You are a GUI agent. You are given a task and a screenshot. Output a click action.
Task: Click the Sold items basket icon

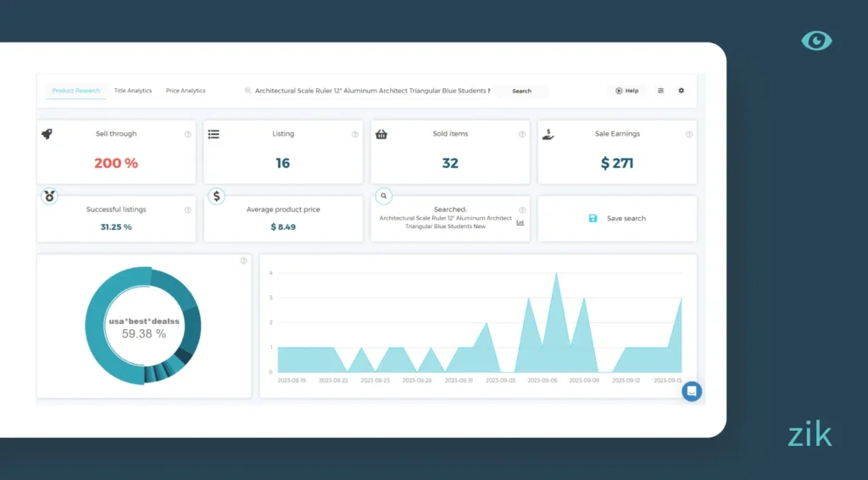pos(381,134)
